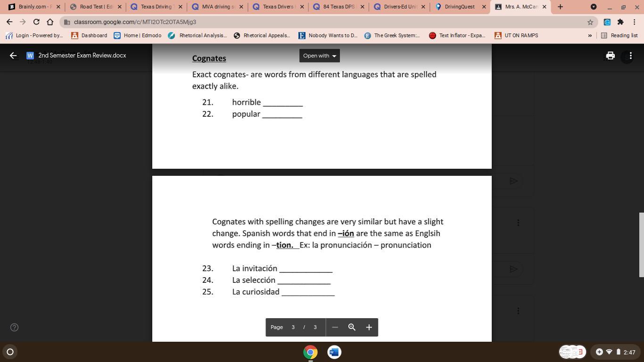Expand the Open with dropdown

pyautogui.click(x=320, y=56)
